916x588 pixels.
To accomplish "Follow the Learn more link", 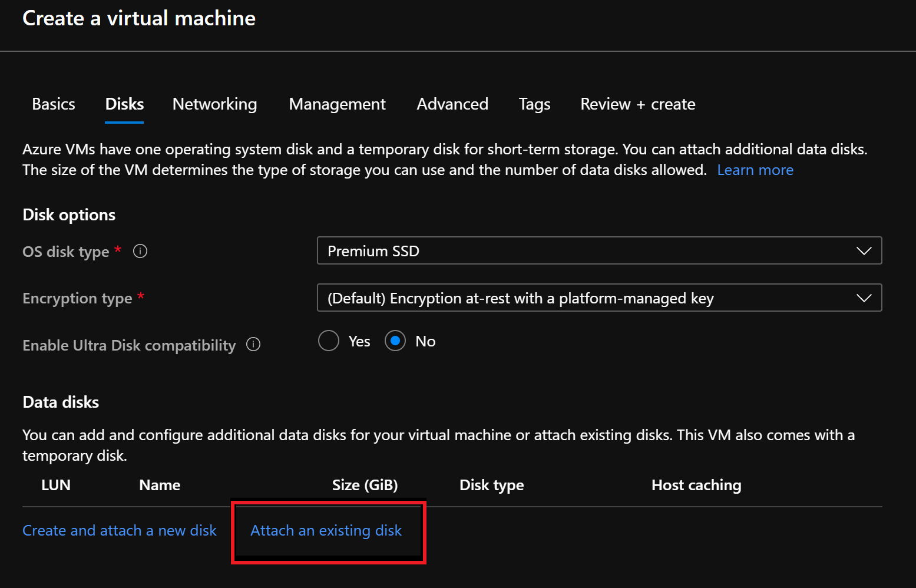I will point(755,170).
